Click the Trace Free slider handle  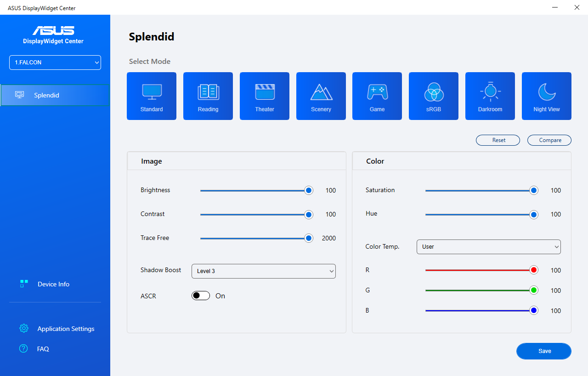[x=309, y=238]
